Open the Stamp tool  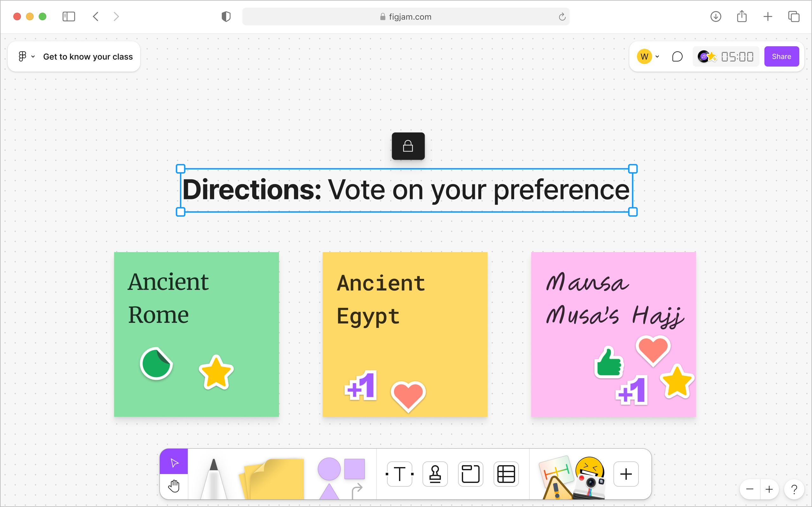(435, 474)
